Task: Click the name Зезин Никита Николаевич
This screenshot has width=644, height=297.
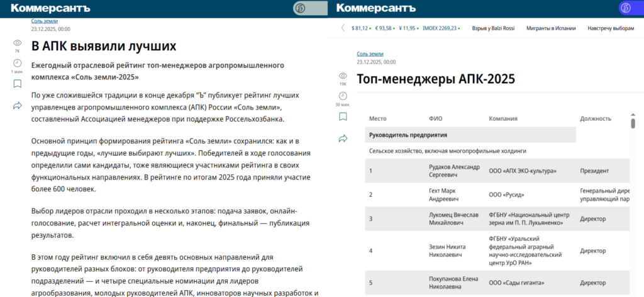Action: point(448,250)
